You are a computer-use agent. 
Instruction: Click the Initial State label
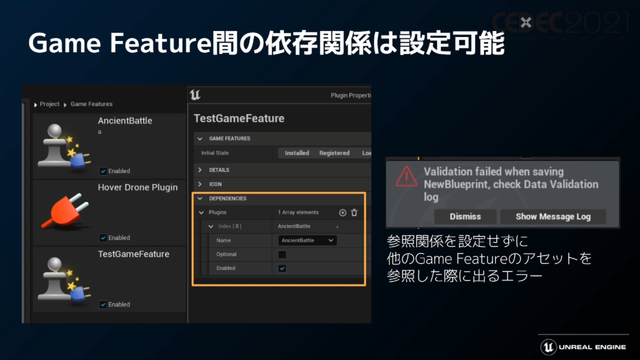tap(215, 153)
